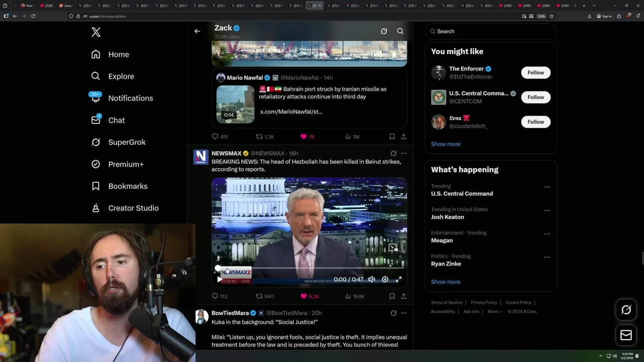Image resolution: width=644 pixels, height=362 pixels.
Task: Open more options on the NEWSMAX post
Action: [x=404, y=153]
